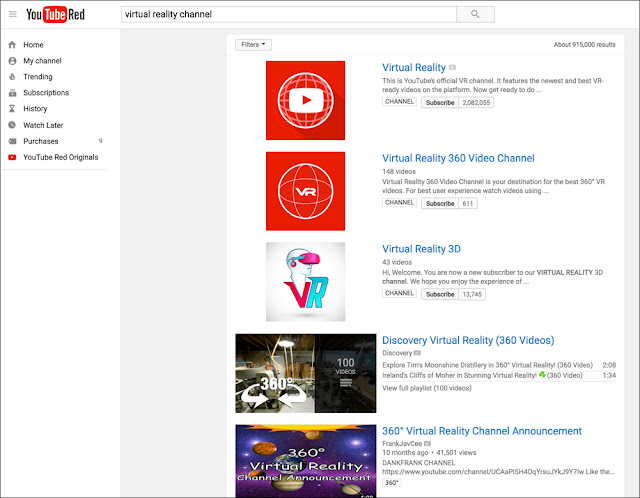
Task: Open Explore Tim's Moonshine Distillery video link
Action: point(487,365)
